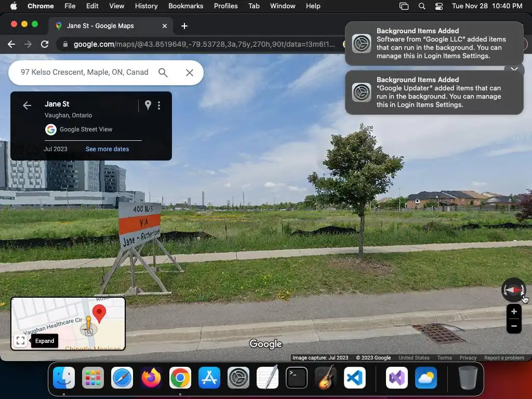Zoom out with the minus button

pyautogui.click(x=514, y=326)
